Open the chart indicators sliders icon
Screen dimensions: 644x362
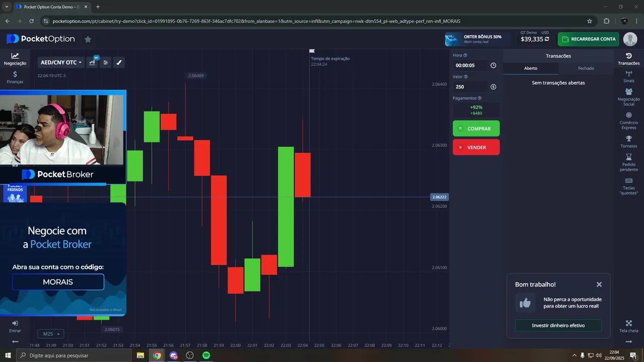pos(106,62)
